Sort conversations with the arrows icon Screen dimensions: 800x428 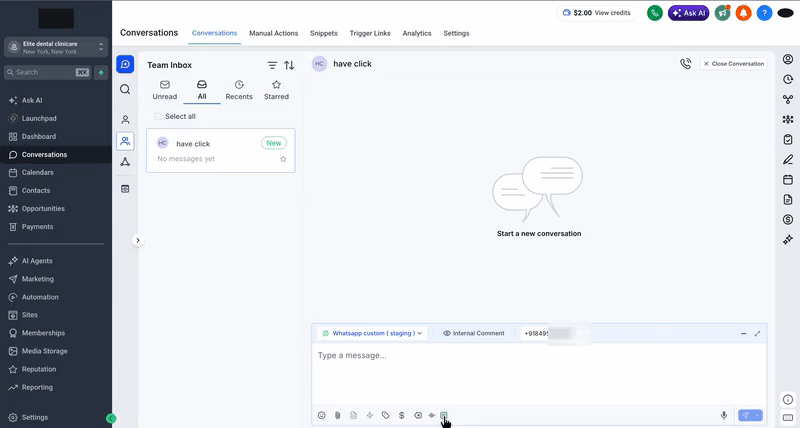click(x=289, y=65)
